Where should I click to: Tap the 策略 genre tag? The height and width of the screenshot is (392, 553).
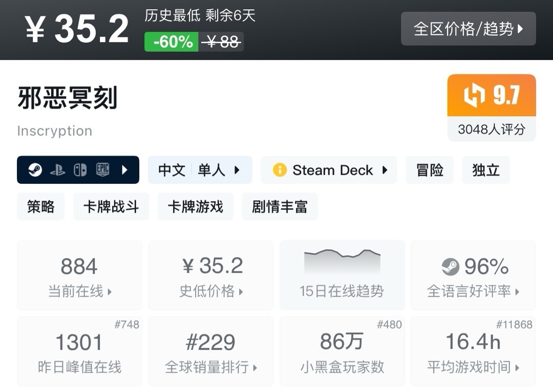41,207
